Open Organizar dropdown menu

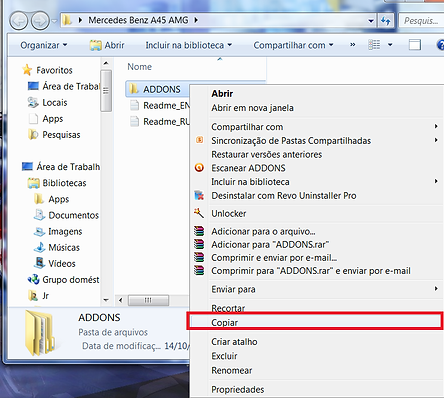(x=44, y=45)
